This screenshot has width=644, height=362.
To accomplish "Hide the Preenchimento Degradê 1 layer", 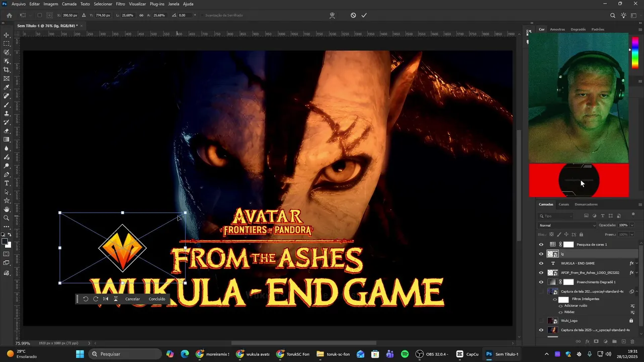I will 541,282.
